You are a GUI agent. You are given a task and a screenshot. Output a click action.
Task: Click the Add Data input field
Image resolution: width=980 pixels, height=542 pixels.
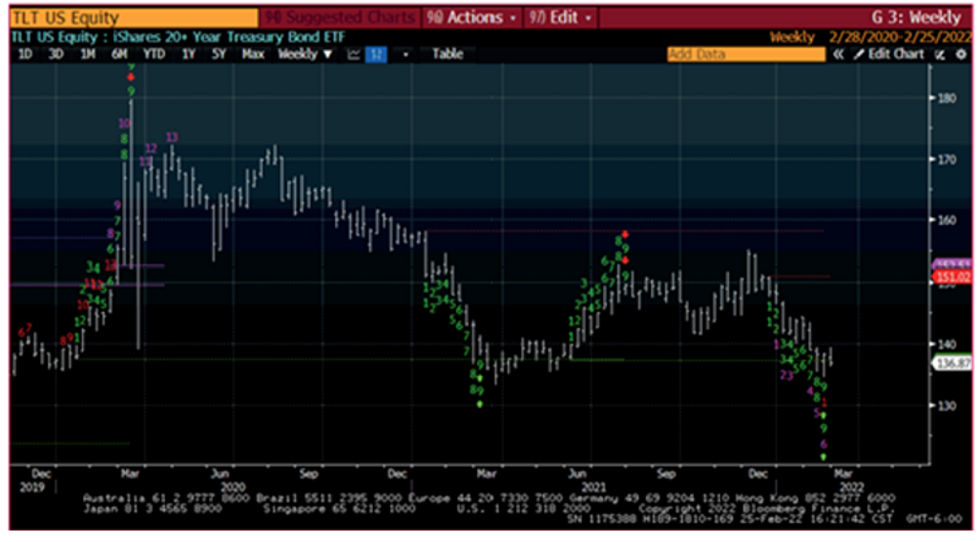point(745,54)
